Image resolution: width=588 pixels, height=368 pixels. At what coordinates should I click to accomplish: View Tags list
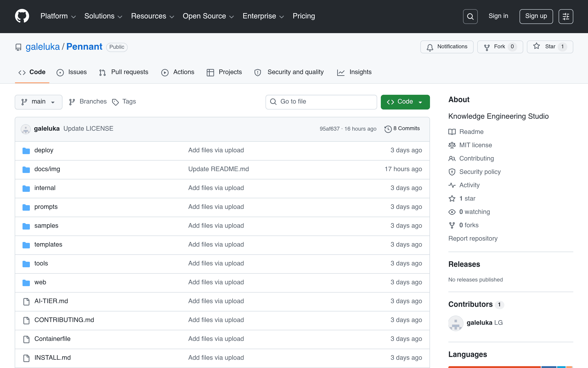point(124,102)
